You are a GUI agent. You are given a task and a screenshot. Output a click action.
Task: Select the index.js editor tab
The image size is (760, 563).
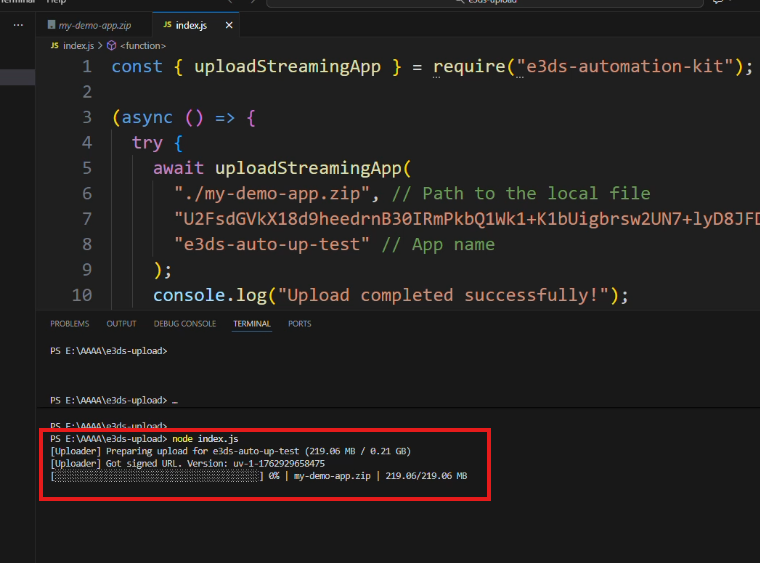tap(192, 24)
